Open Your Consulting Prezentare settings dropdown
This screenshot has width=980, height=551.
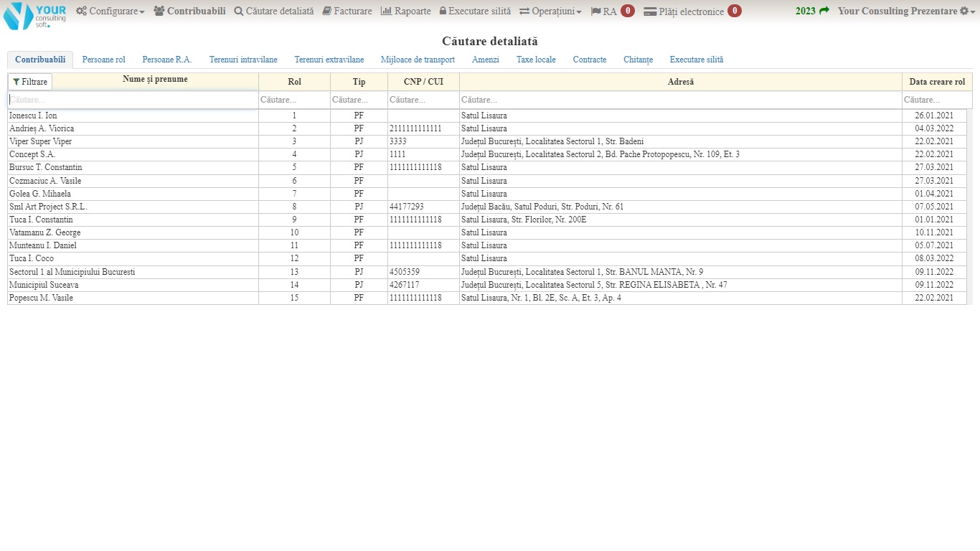(907, 11)
